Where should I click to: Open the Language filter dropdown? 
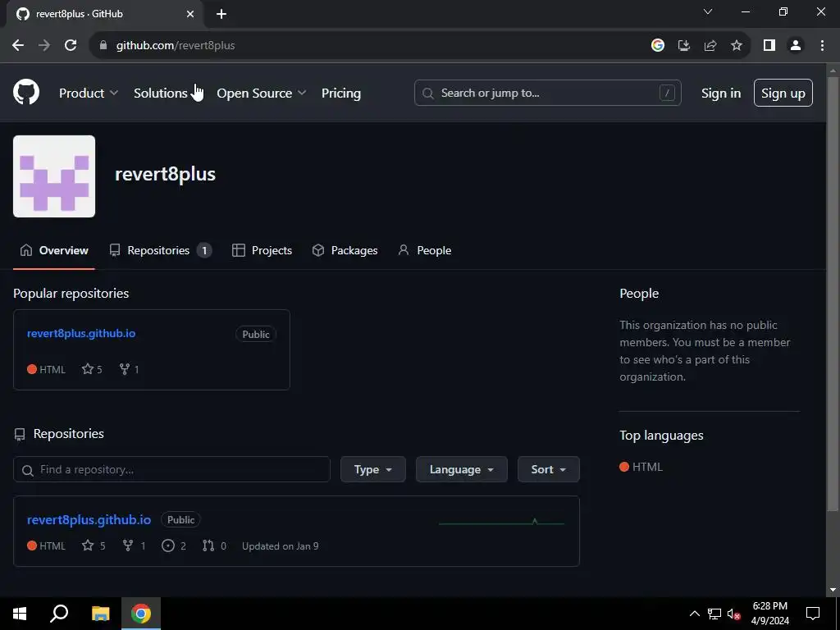coord(461,469)
